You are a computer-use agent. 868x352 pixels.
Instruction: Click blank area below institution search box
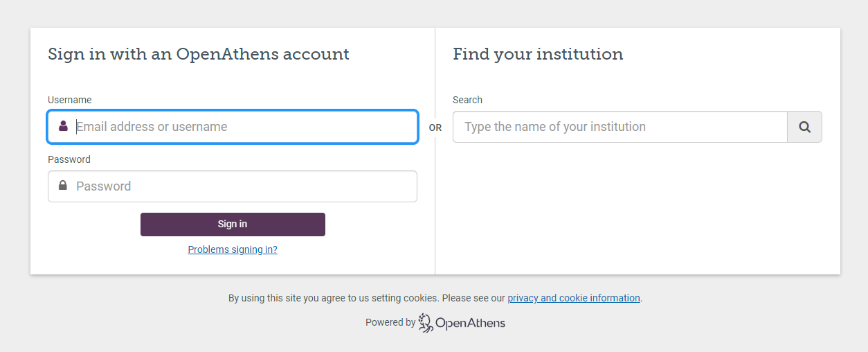[637, 208]
